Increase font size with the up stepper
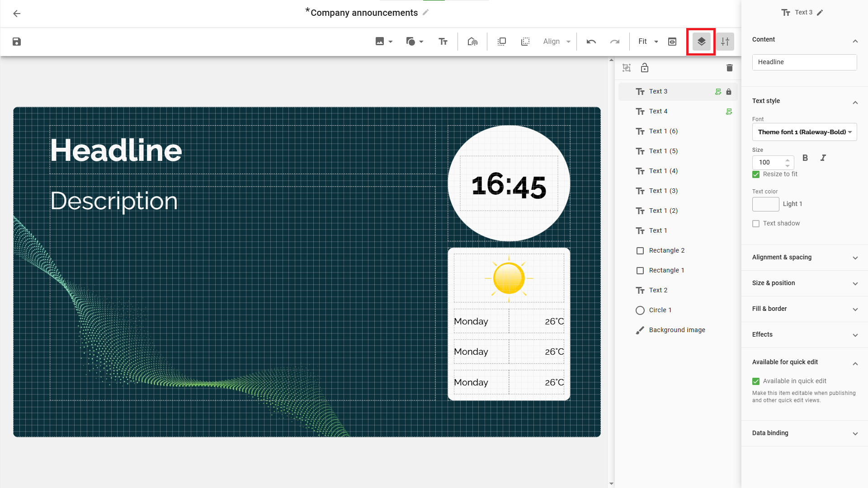The height and width of the screenshot is (488, 868). click(x=788, y=160)
